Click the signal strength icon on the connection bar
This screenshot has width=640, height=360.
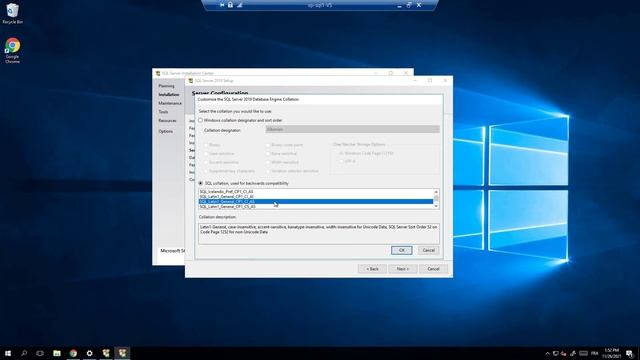point(240,5)
